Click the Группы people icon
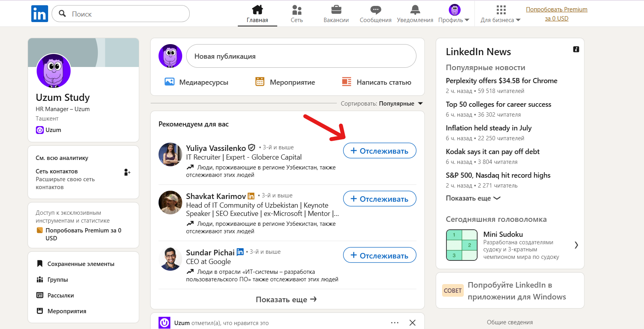 tap(40, 279)
